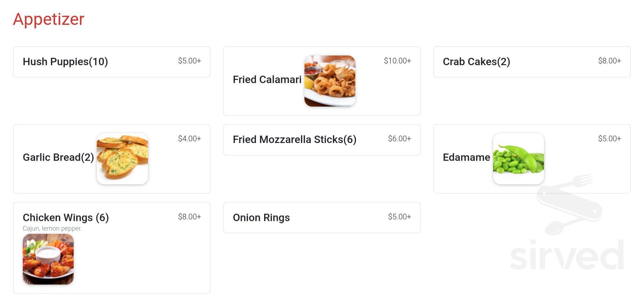Open the Chicken Wings picture
The height and width of the screenshot is (298, 644).
(48, 259)
